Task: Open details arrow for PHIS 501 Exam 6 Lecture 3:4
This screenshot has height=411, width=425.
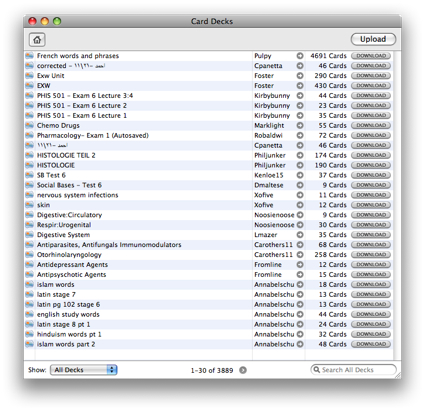Action: tap(300, 96)
